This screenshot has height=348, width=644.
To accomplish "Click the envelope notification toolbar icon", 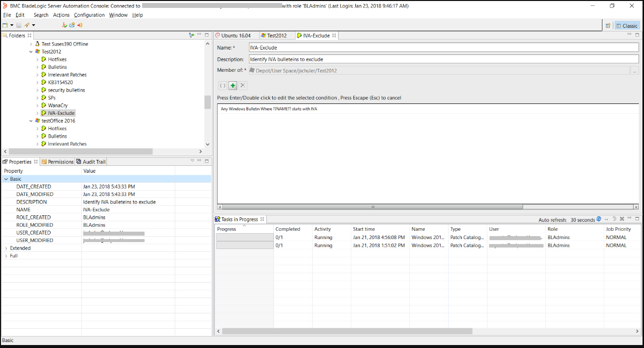I will tap(72, 25).
